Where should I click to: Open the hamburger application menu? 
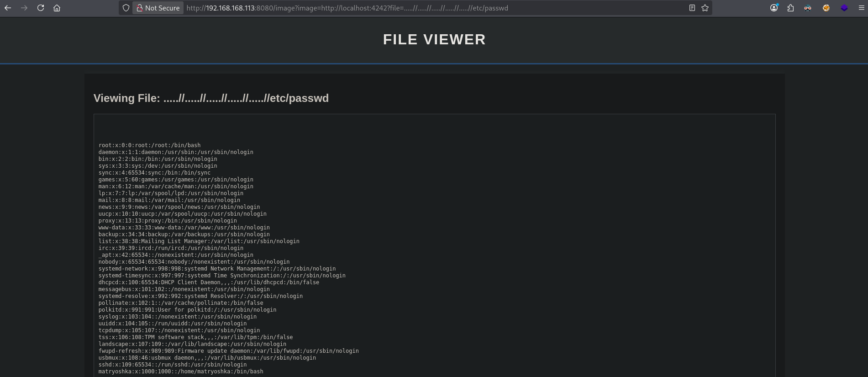(861, 8)
